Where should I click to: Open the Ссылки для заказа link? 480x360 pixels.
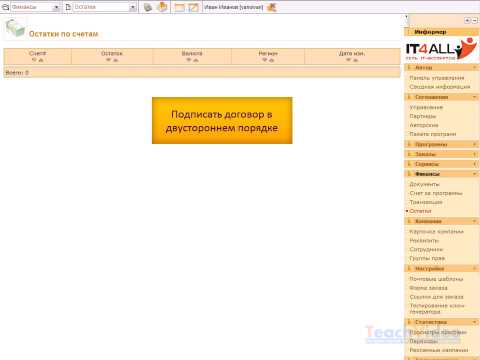click(x=436, y=297)
